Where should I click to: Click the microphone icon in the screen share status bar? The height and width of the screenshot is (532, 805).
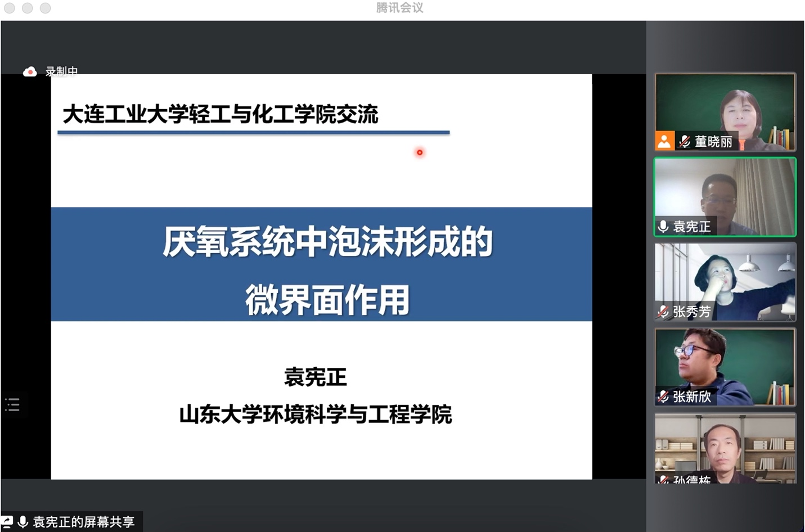tap(24, 522)
